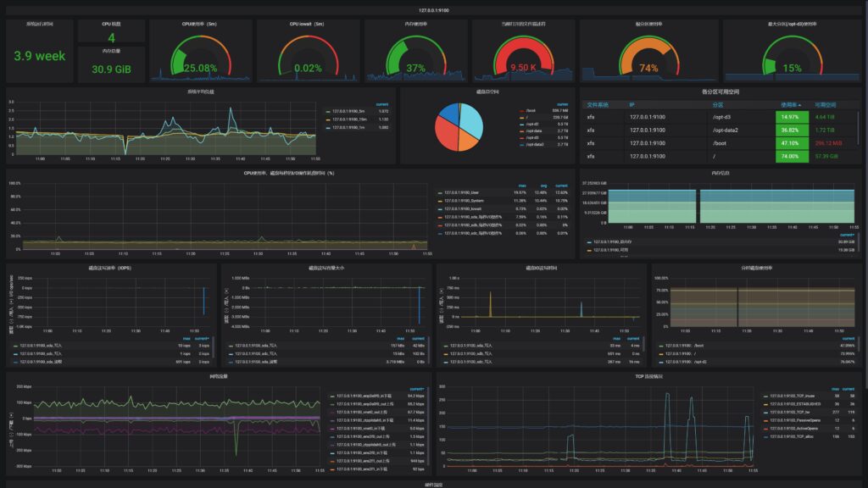The image size is (868, 488).
Task: Click the /boot legend marker under partition usage panel
Action: pyautogui.click(x=661, y=344)
